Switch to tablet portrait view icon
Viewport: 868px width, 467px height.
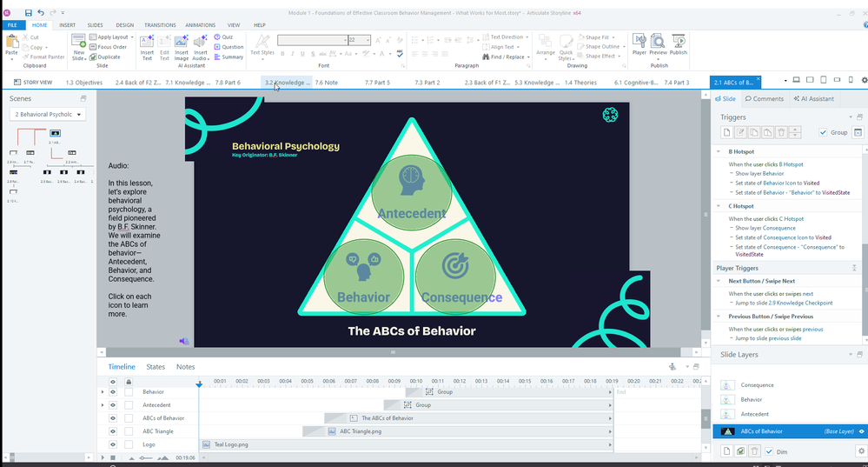[x=823, y=80]
